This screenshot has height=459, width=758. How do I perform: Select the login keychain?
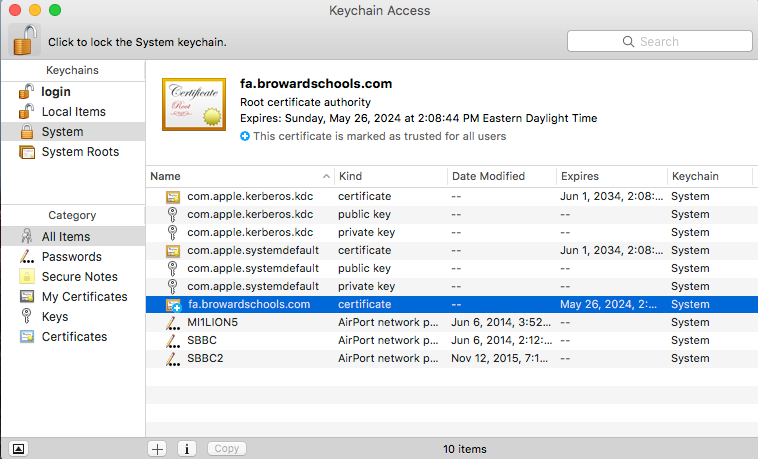[73, 91]
